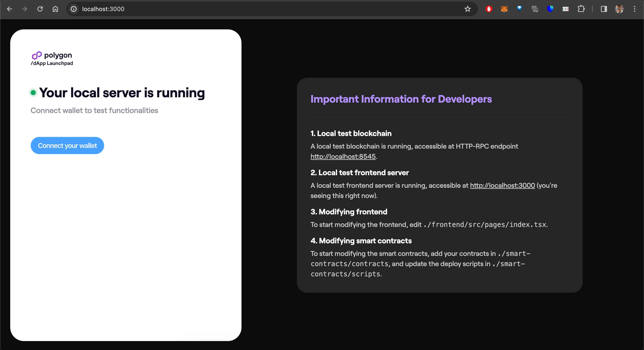Click the AdBlock extension icon

click(x=489, y=9)
